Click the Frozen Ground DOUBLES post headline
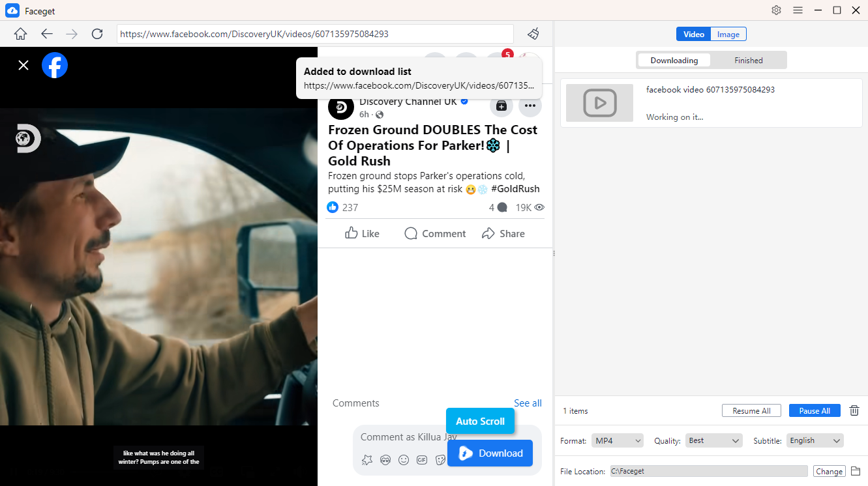The image size is (868, 486). coord(432,145)
